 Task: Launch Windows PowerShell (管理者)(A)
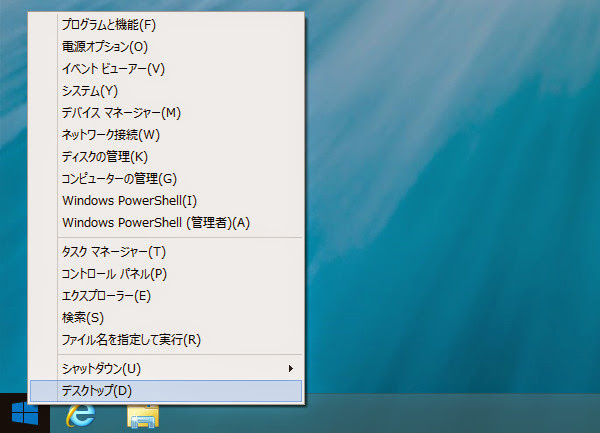(x=166, y=223)
